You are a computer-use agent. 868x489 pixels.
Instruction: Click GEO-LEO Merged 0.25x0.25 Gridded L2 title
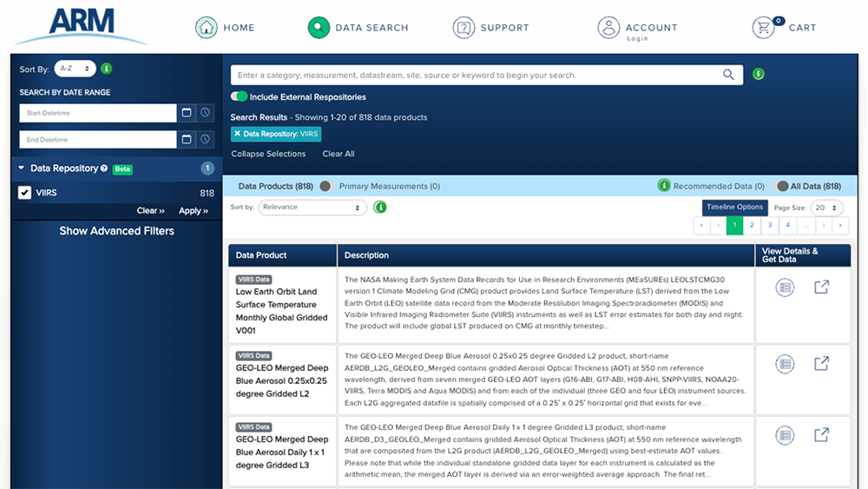click(282, 380)
